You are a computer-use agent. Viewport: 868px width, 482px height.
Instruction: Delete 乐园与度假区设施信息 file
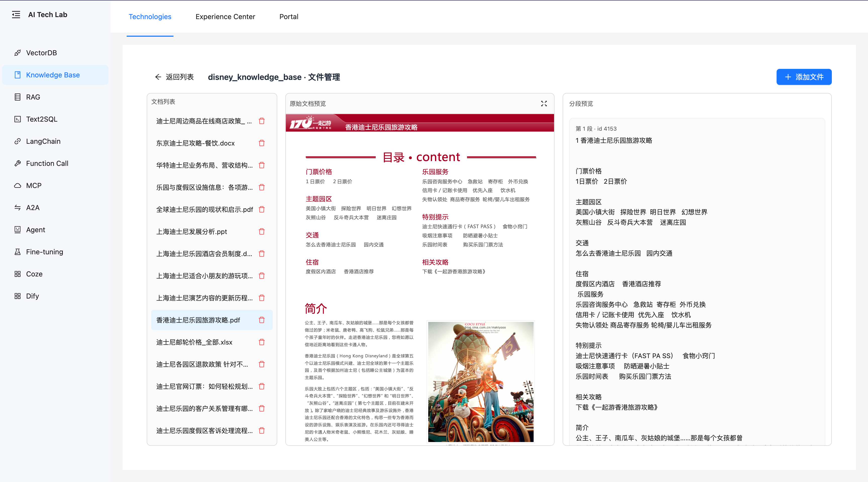(262, 187)
